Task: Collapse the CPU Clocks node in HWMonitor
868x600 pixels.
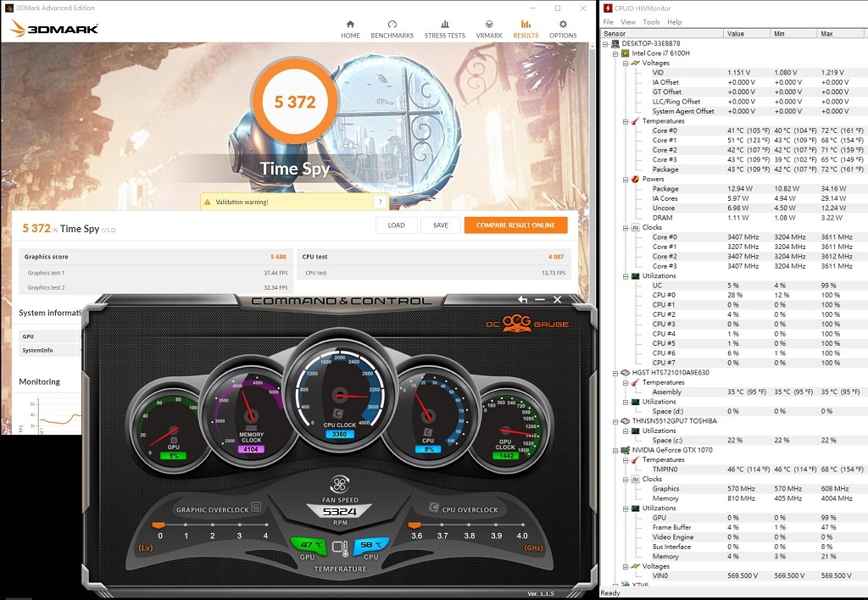Action: click(625, 227)
